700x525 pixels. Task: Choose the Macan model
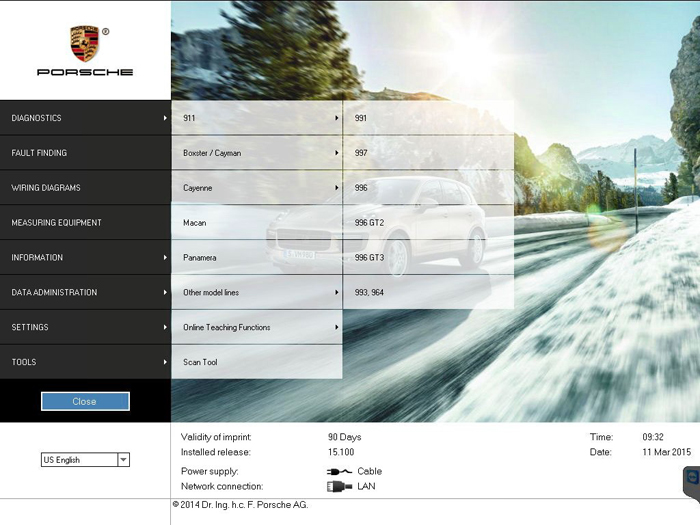257,222
